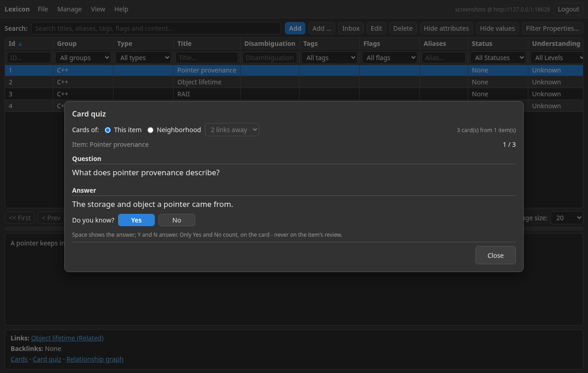Answer Yes to 'Do you know?'
The width and height of the screenshot is (588, 373).
click(136, 220)
